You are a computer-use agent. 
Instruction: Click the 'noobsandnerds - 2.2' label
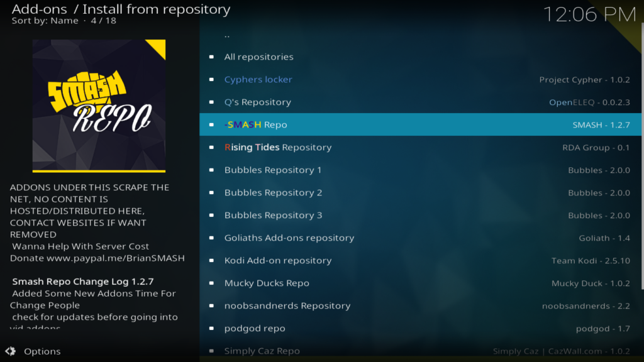pos(586,306)
